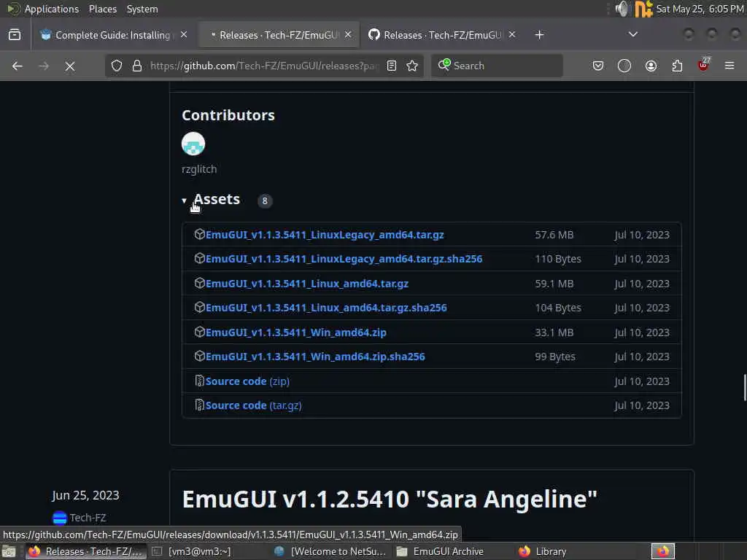The height and width of the screenshot is (560, 747).
Task: Click the Firefox workspace switcher icon
Action: pos(663,551)
